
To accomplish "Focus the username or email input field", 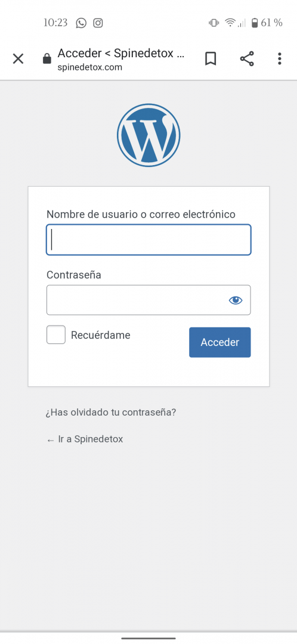I will click(x=148, y=240).
